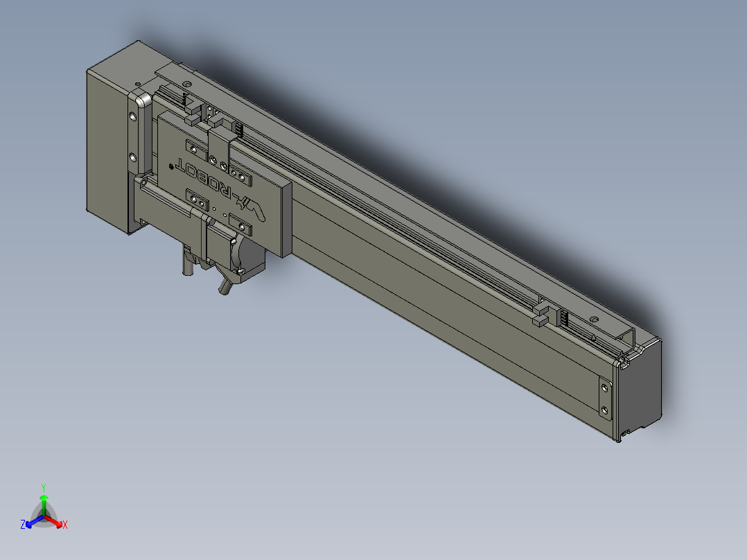The height and width of the screenshot is (560, 747).
Task: Select the angled cable connector below the carriage
Action: point(226,286)
